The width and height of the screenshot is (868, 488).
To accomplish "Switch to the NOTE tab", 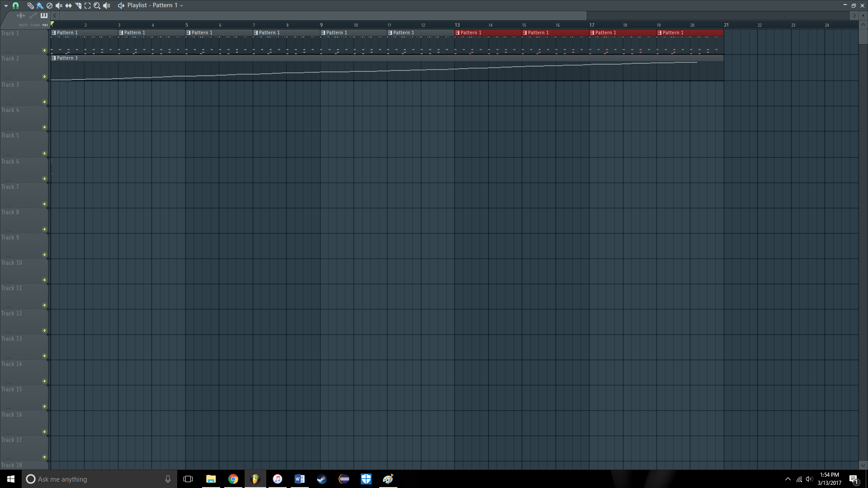I will 24,25.
